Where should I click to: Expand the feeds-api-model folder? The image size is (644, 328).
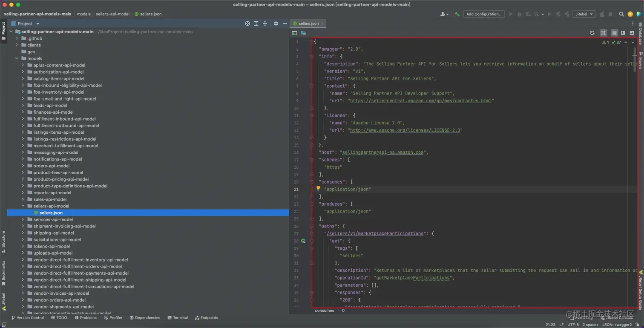(x=23, y=105)
